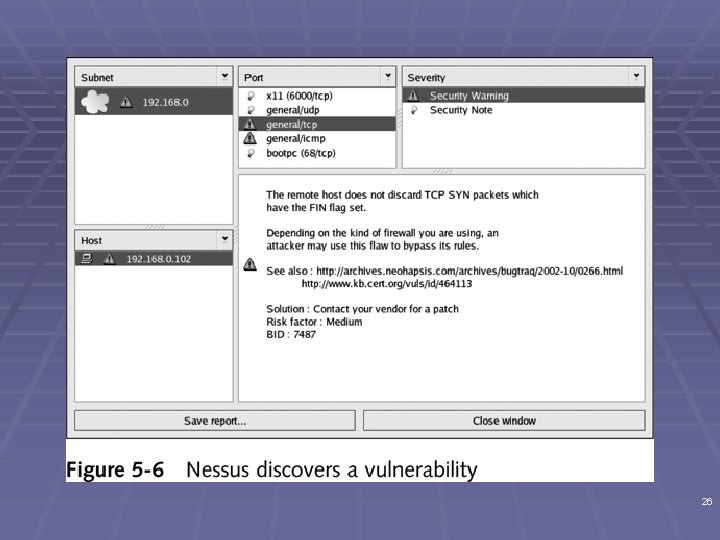Open the Subnet dropdown arrow

coord(225,76)
